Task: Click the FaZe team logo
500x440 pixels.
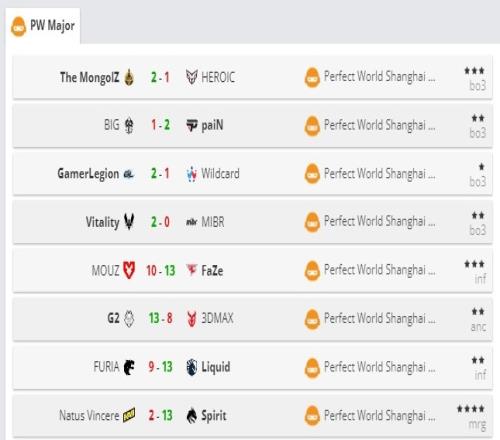Action: pyautogui.click(x=192, y=270)
